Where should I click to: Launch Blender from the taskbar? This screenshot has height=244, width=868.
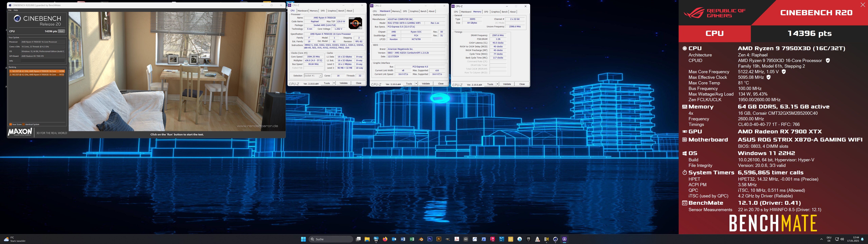pos(421,239)
